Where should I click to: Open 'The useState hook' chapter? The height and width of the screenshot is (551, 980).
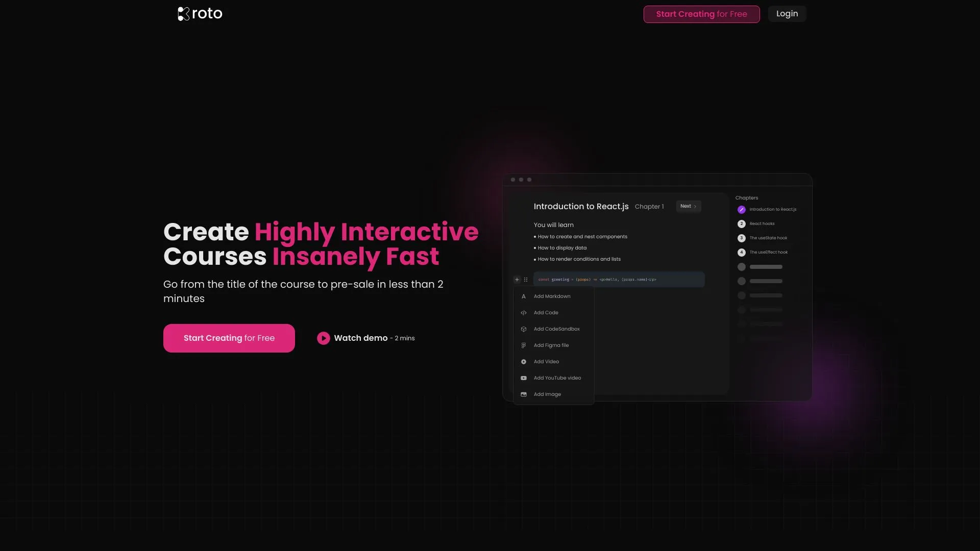[768, 238]
